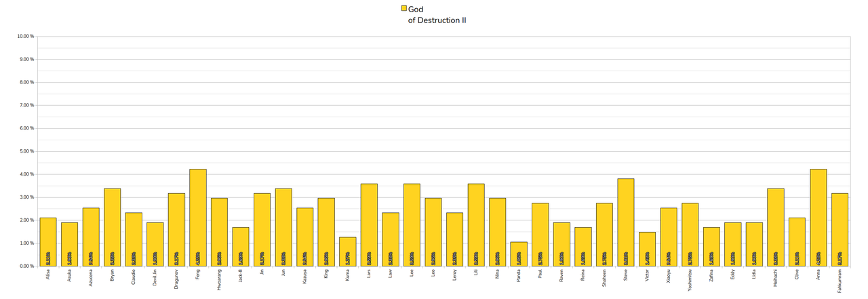This screenshot has width=868, height=299.
Task: Select the Fahkumram bar
Action: 840,230
